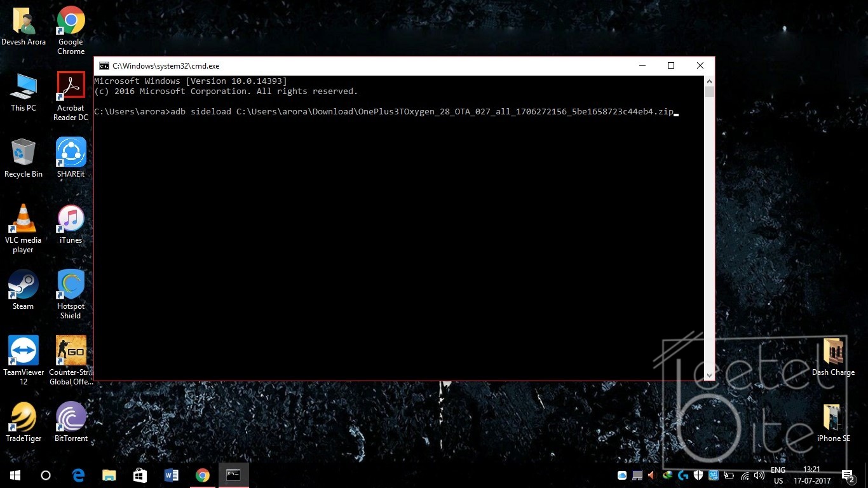Open the Action Center notifications
The height and width of the screenshot is (488, 868).
coord(848,475)
